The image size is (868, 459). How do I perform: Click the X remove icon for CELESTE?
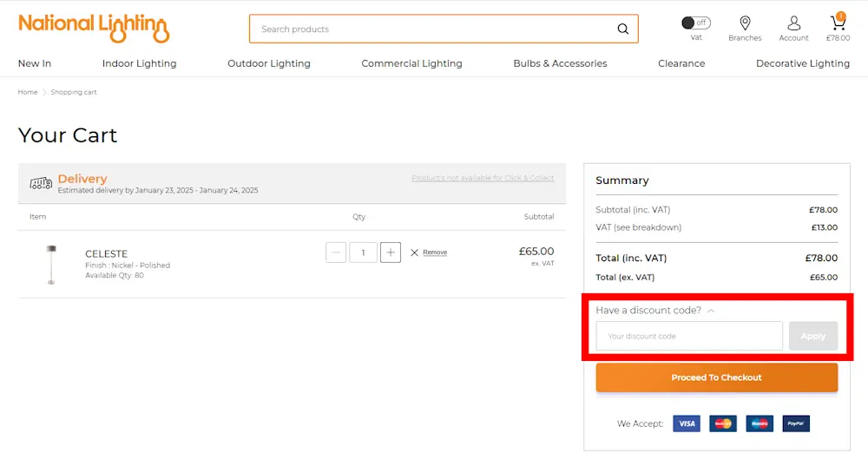(414, 252)
